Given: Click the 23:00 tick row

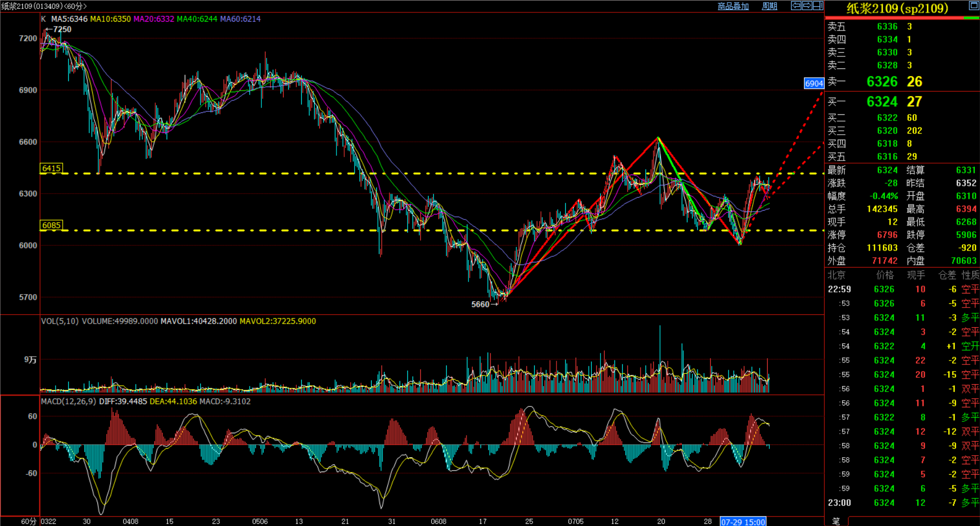Looking at the screenshot, I should coord(902,503).
